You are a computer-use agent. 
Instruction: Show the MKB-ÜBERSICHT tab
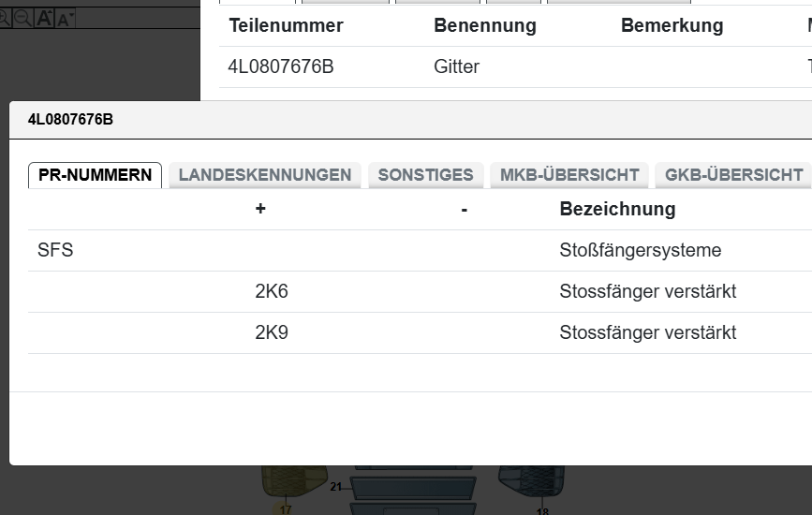[x=569, y=175]
